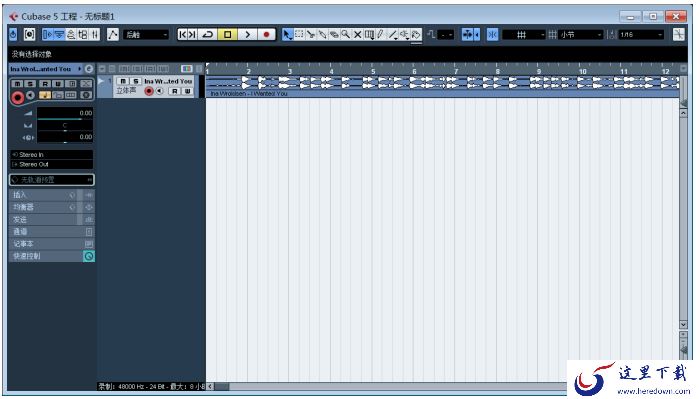The width and height of the screenshot is (700, 399).
Task: Select the Draw pencil tool
Action: pos(380,34)
